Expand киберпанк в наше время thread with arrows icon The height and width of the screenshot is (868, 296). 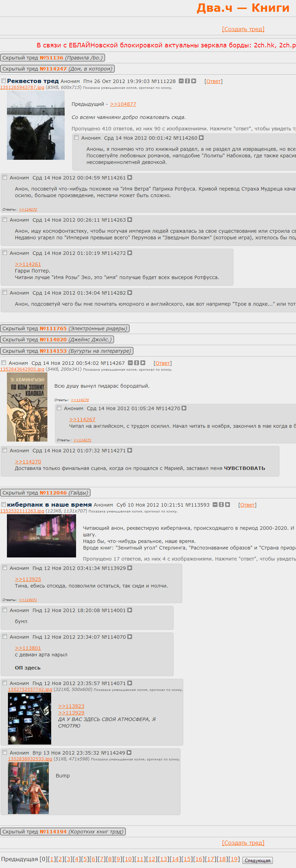tap(221, 505)
